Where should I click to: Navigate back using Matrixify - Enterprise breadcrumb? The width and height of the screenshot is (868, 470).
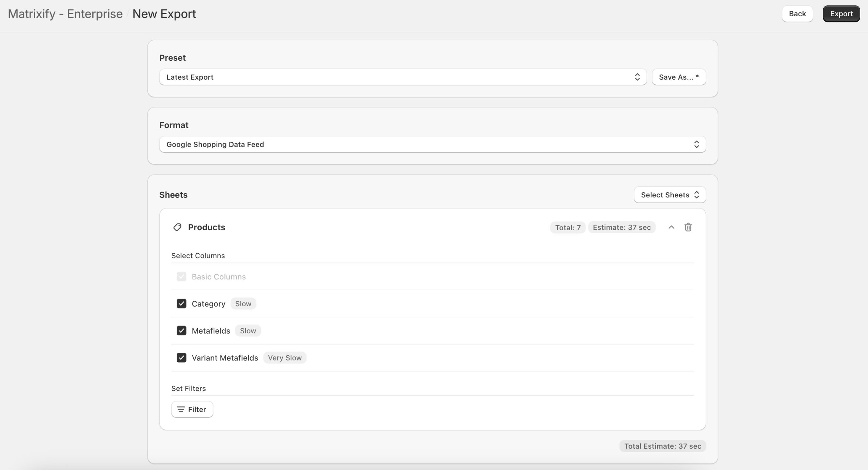pos(65,14)
